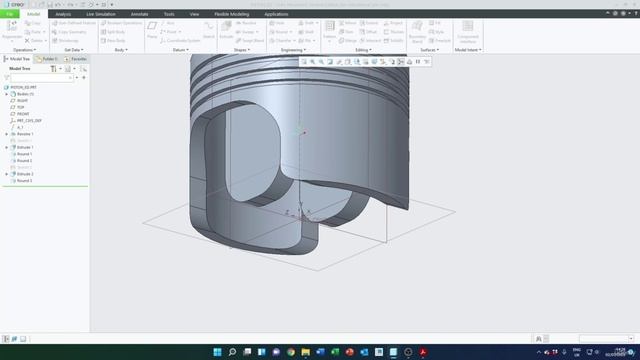Select the Shell tool
The width and height of the screenshot is (640, 360).
point(306,32)
